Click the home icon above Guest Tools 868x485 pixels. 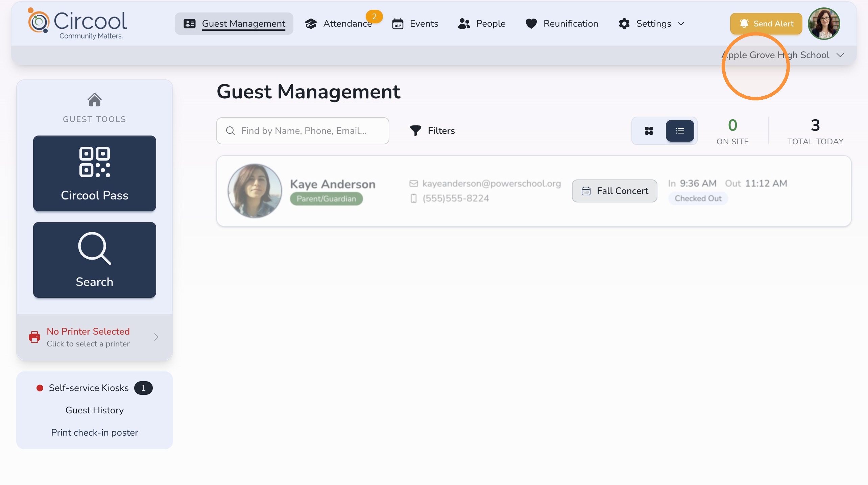click(x=95, y=100)
